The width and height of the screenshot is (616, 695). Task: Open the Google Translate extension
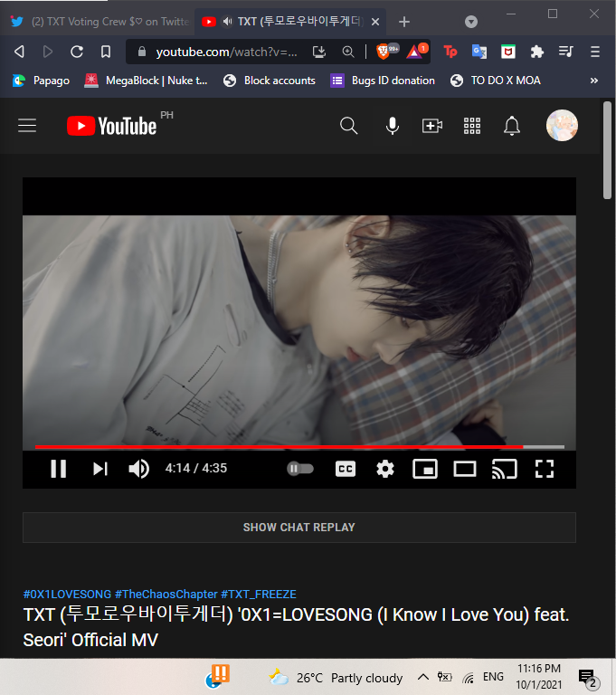[479, 52]
